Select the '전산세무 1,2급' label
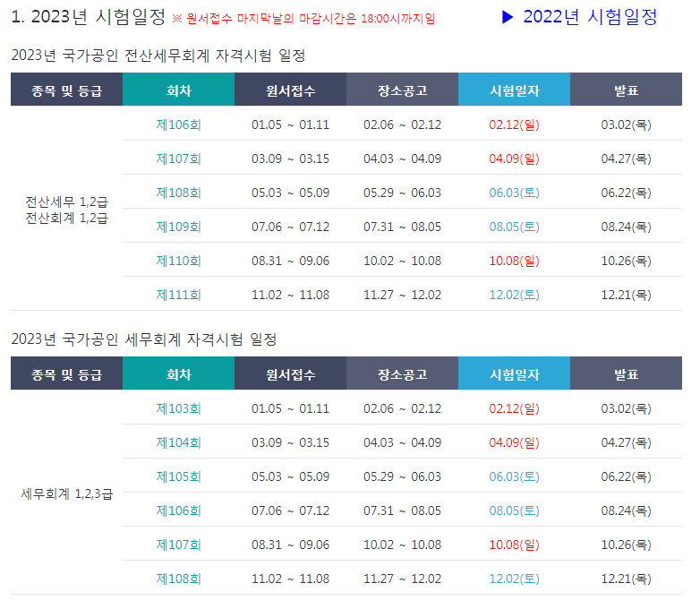 [66, 202]
